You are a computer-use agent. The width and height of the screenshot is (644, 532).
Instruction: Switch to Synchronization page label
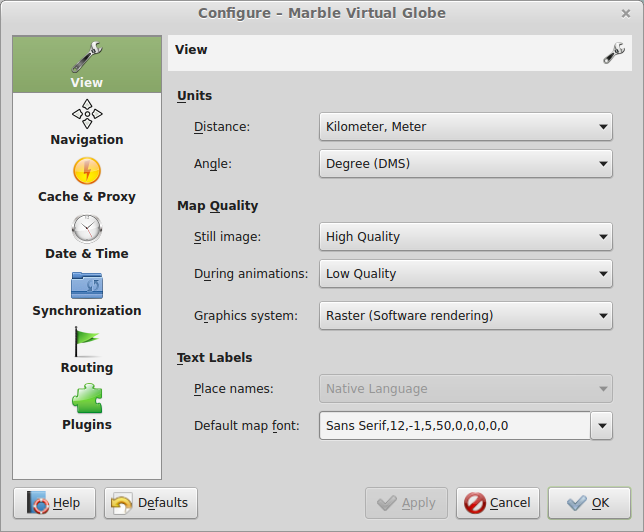87,311
